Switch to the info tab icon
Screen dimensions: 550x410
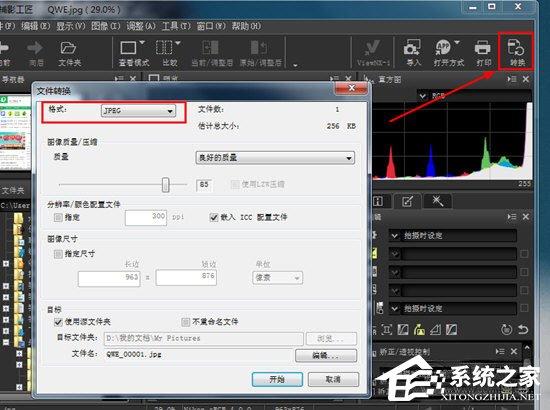click(378, 201)
